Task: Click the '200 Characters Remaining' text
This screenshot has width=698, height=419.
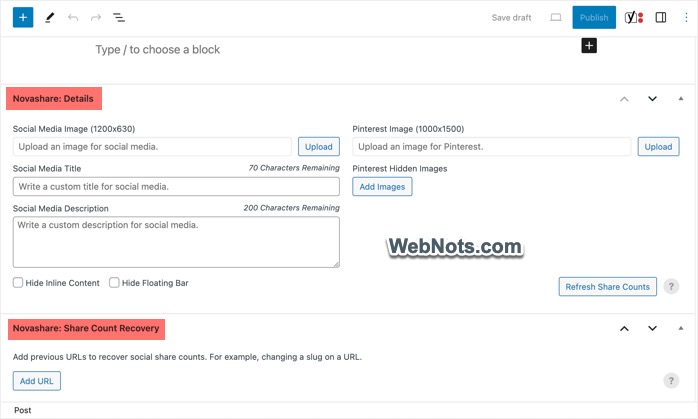Action: [x=292, y=208]
